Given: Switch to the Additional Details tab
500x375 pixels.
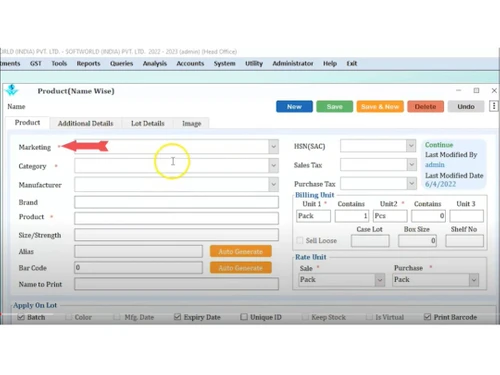Looking at the screenshot, I should (86, 123).
